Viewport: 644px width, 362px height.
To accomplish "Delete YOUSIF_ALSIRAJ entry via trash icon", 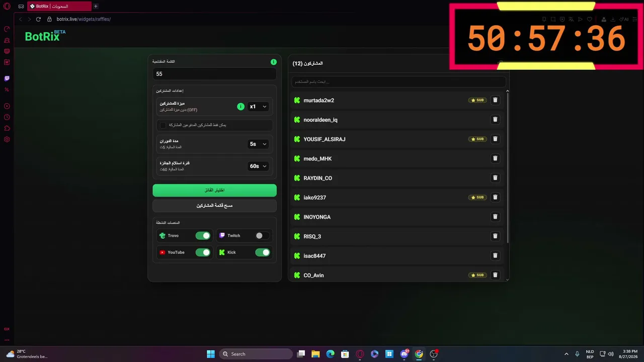I will coord(495,139).
